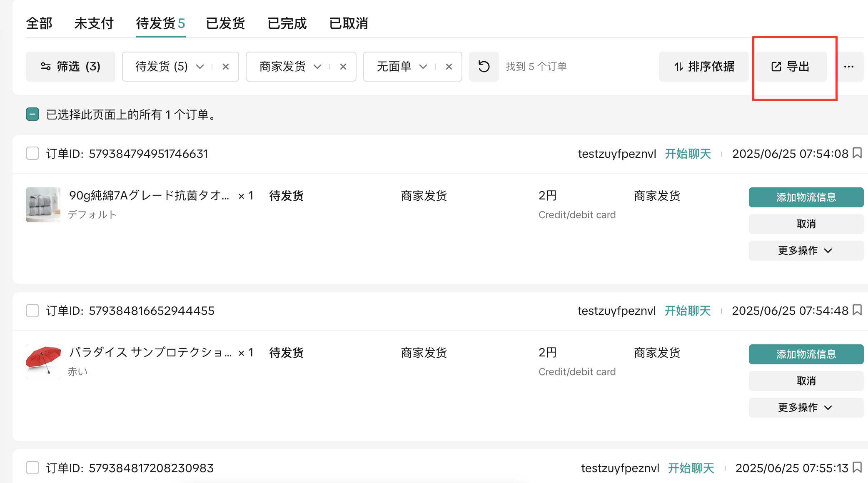The height and width of the screenshot is (483, 868).
Task: Toggle the select-all orders checkbox
Action: (x=32, y=114)
